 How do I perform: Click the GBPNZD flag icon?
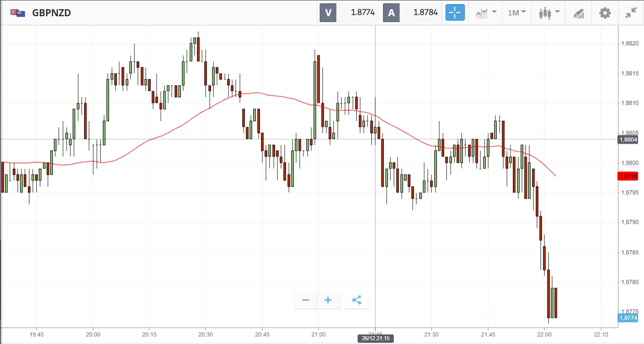click(x=18, y=13)
